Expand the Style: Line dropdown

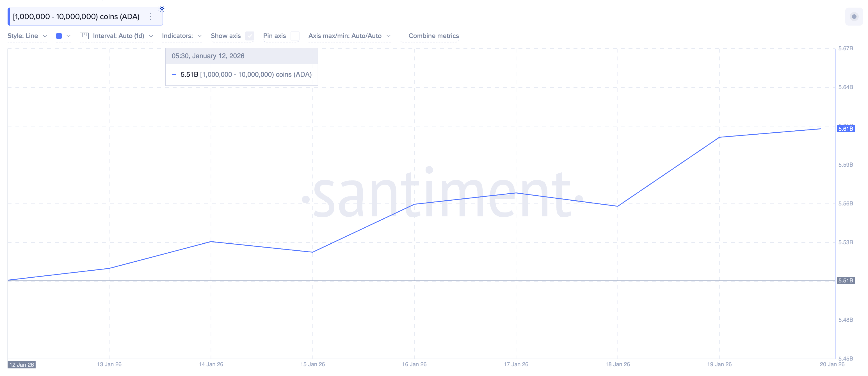[27, 36]
